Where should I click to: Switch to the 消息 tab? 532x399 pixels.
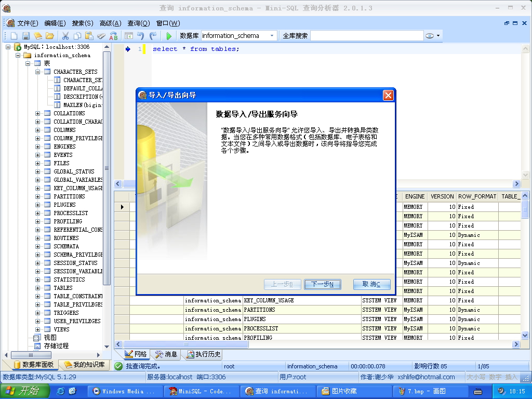166,354
